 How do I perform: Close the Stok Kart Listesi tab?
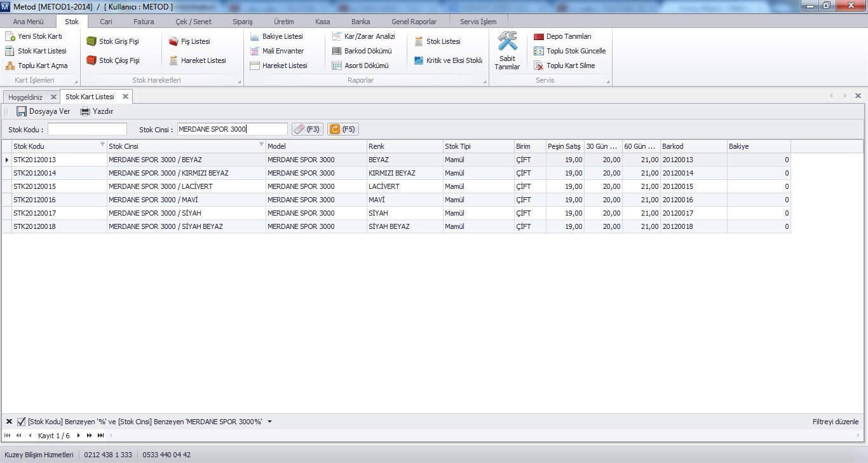(125, 97)
